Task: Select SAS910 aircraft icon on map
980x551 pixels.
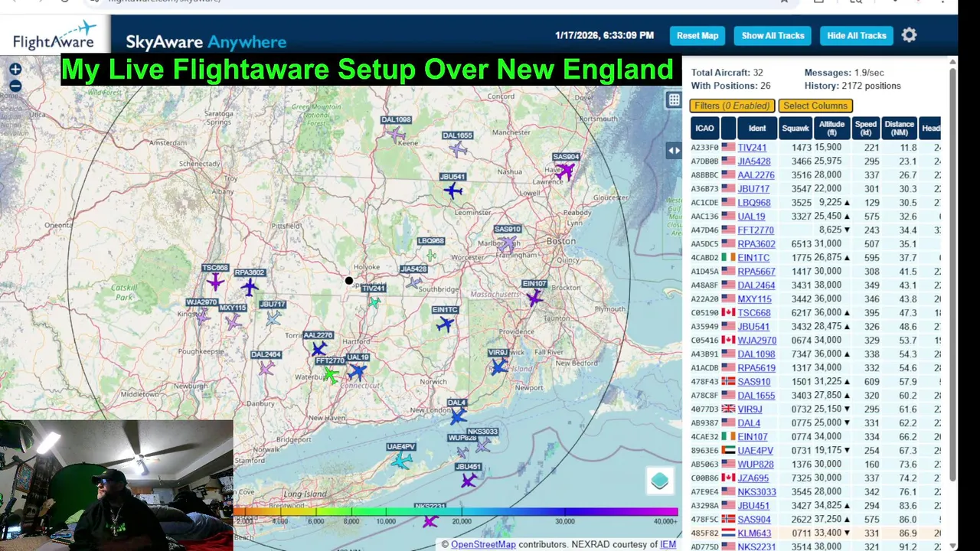Action: 507,243
